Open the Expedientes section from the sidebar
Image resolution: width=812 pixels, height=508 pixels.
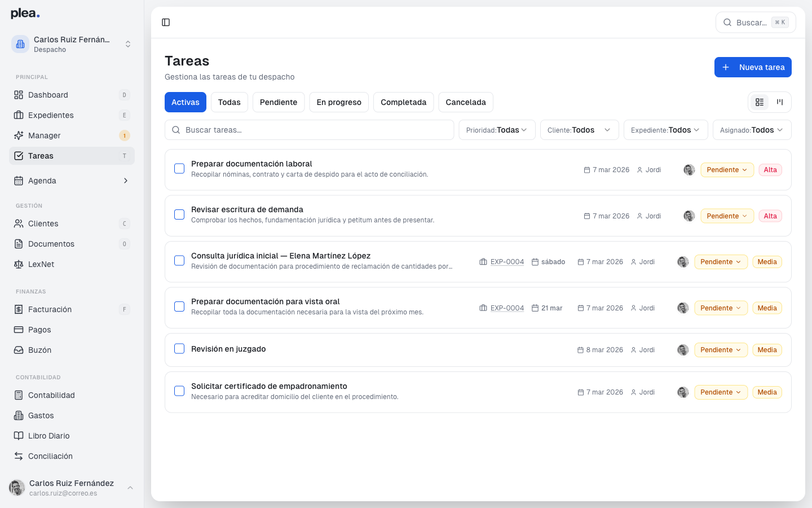click(x=49, y=115)
